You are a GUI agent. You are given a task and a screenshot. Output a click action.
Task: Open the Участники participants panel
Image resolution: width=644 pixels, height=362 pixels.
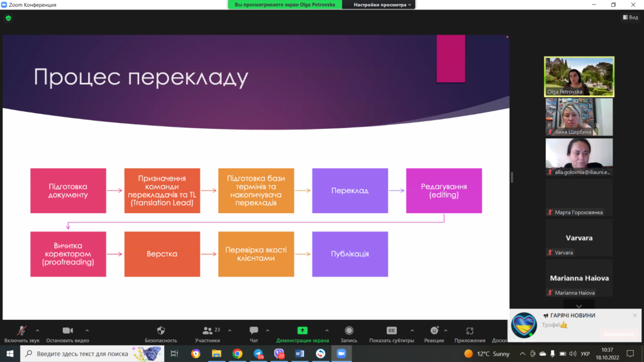click(207, 331)
